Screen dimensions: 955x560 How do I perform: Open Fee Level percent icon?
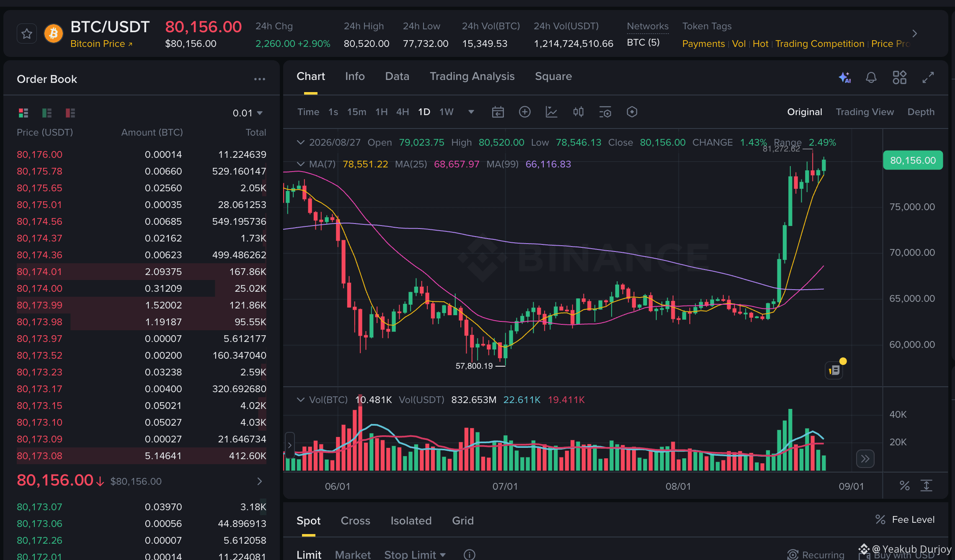[880, 520]
